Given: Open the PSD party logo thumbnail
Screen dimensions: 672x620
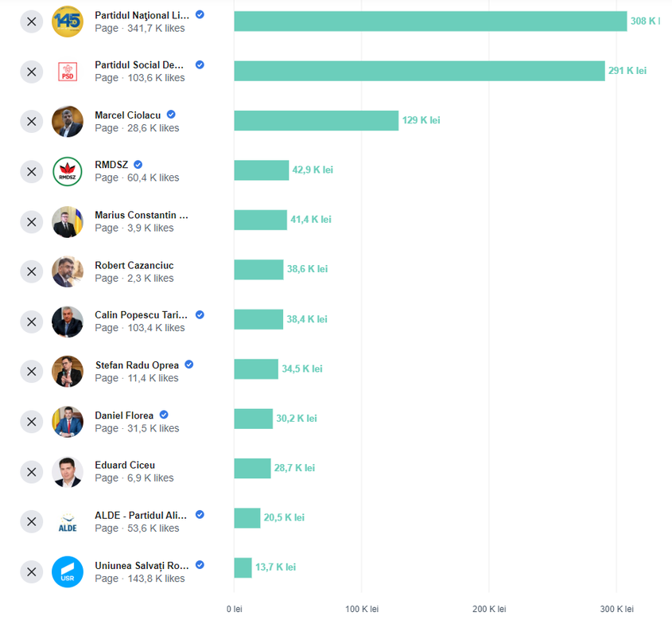Looking at the screenshot, I should tap(68, 72).
